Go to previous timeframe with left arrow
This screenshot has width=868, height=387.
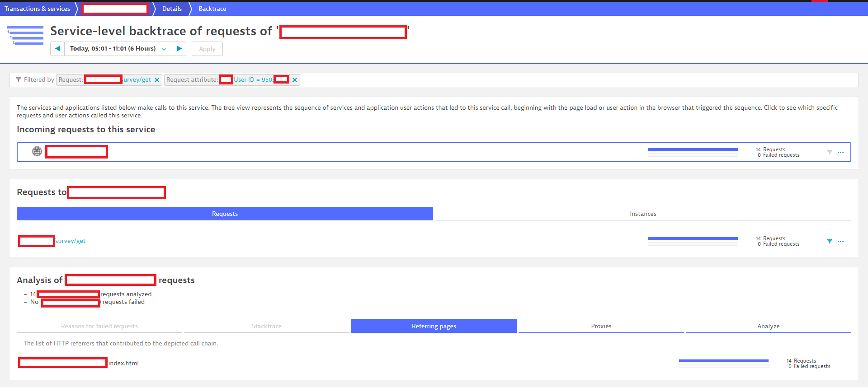57,49
